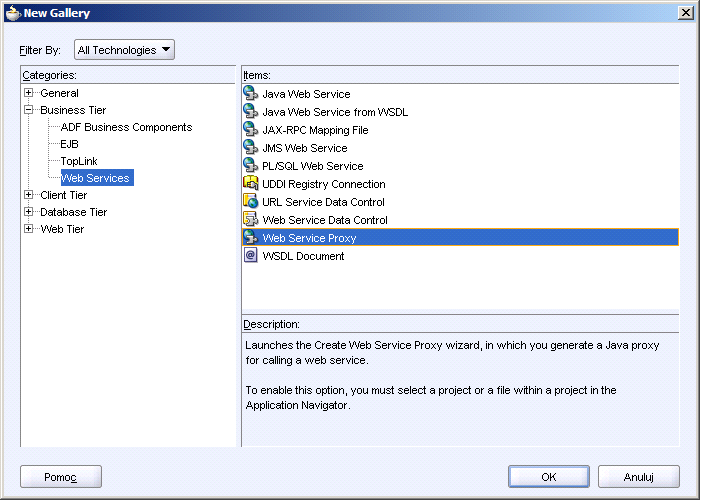Click the Java Web Service from WSDL icon

250,111
